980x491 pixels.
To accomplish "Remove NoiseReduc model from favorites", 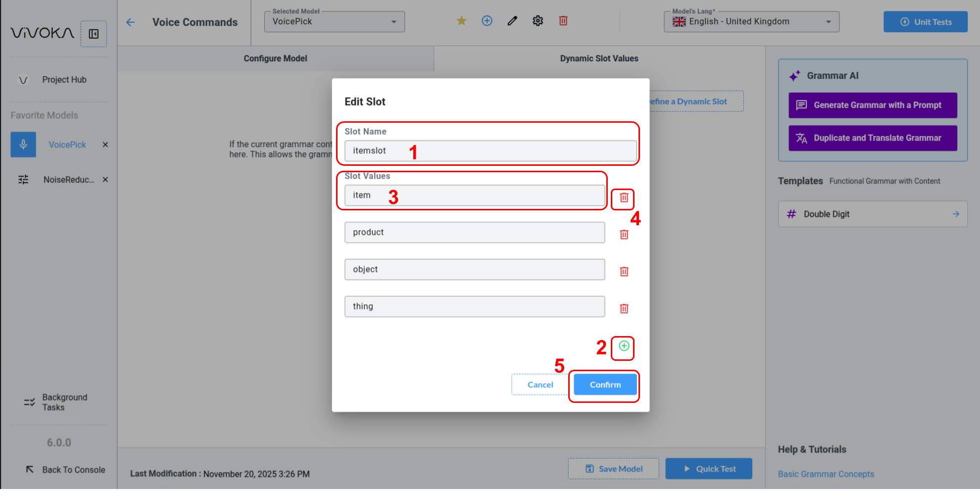I will [105, 180].
